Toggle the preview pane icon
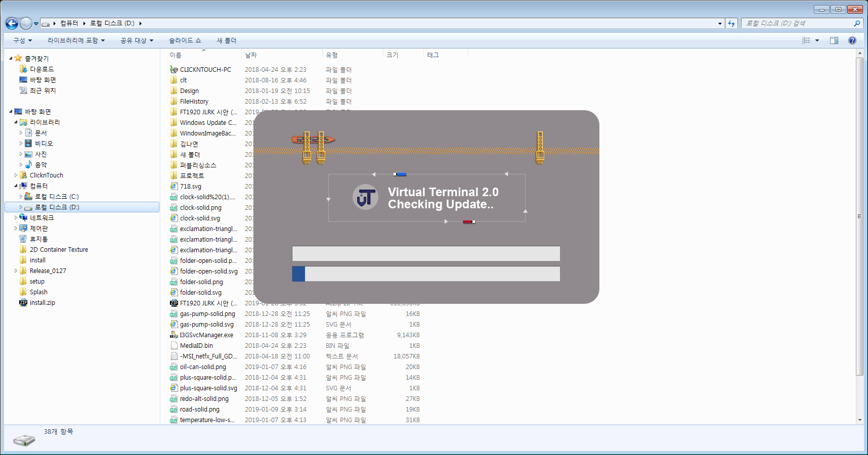 [x=834, y=40]
